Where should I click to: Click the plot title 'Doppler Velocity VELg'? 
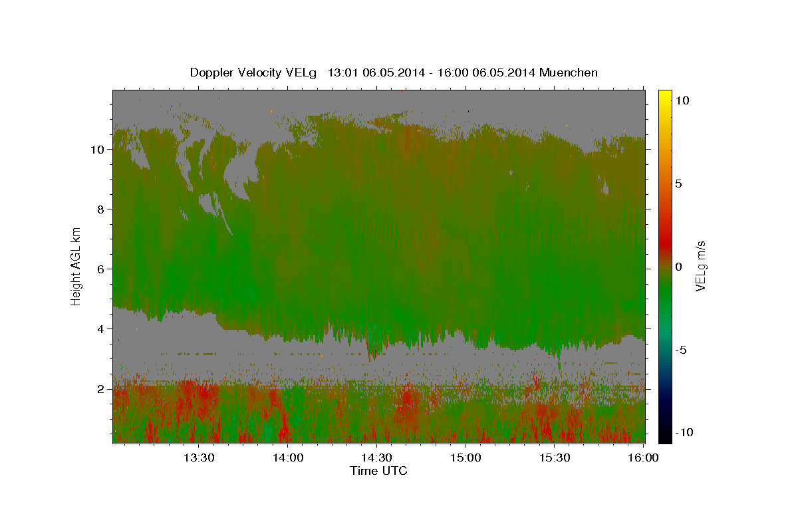[253, 72]
